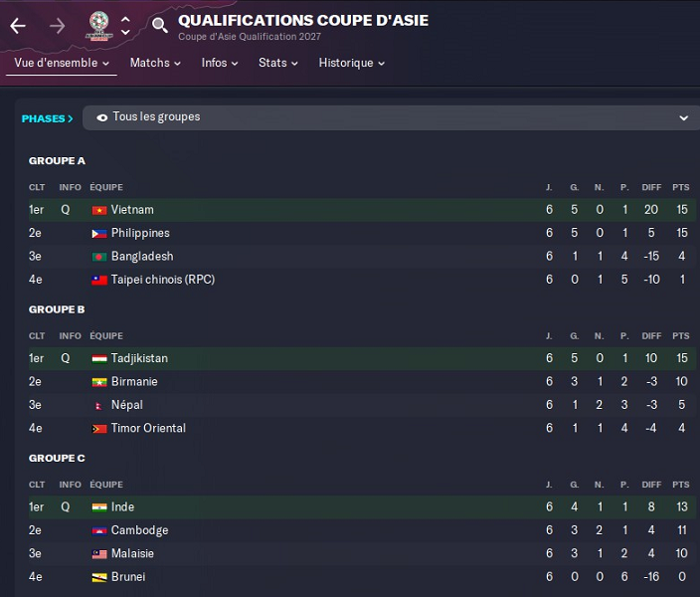Click the PHASES button
700x597 pixels.
coord(48,118)
